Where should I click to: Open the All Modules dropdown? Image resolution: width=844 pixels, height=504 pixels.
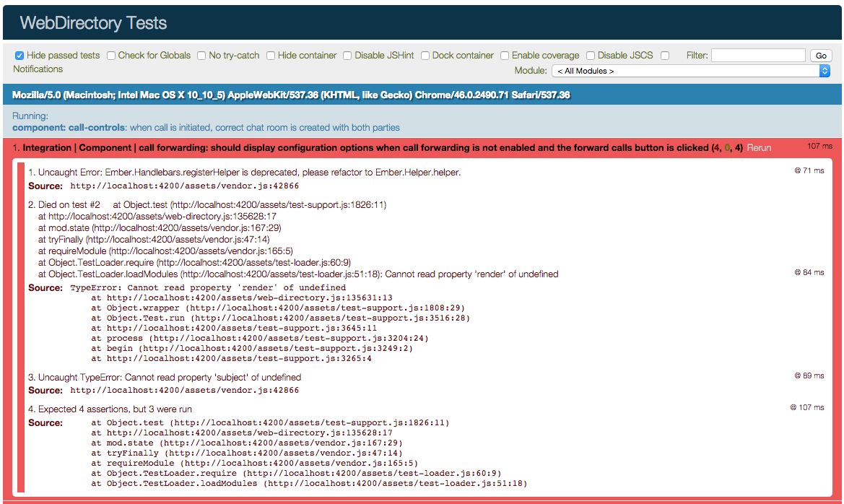click(690, 71)
